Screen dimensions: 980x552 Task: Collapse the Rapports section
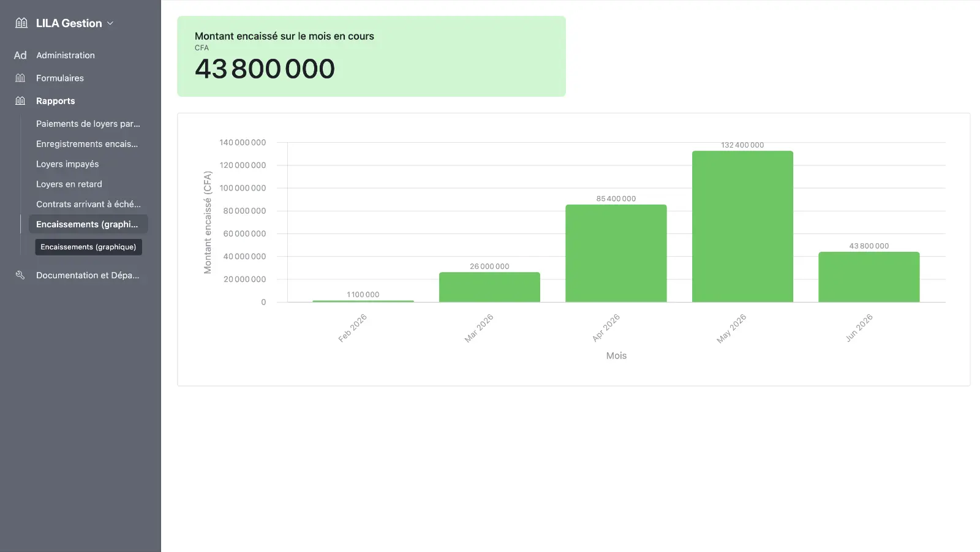point(56,101)
